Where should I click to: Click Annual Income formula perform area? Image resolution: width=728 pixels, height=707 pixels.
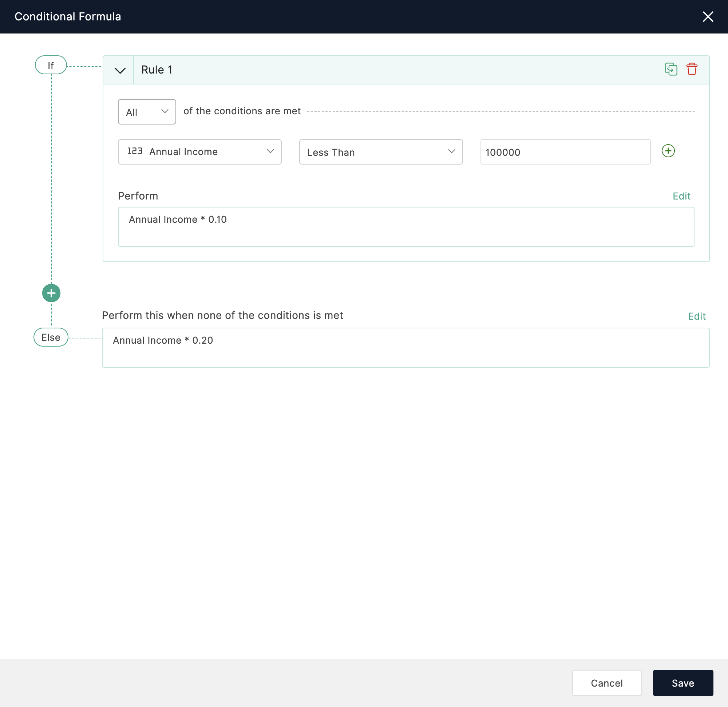click(405, 226)
